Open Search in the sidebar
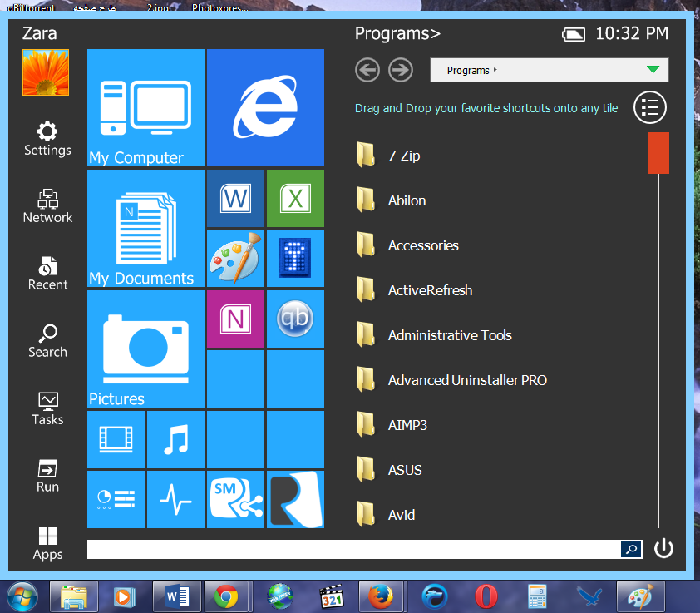This screenshot has height=613, width=700. coord(47,341)
